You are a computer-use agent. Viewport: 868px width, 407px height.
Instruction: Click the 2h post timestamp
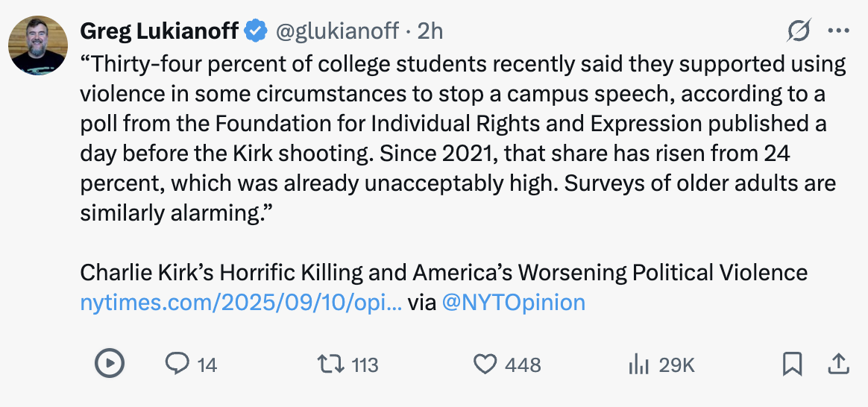[430, 31]
